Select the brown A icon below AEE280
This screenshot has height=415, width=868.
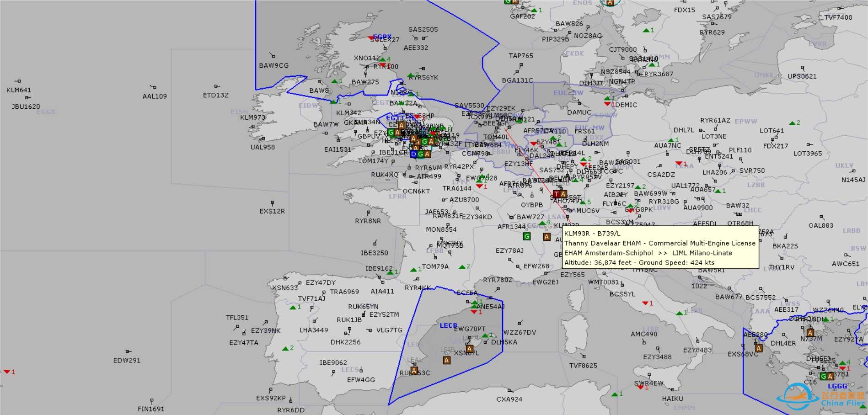tap(759, 348)
